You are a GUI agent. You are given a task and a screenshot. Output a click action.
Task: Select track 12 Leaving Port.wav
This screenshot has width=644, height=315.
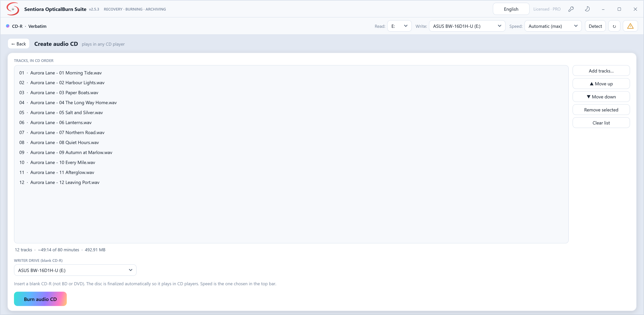coord(291,182)
